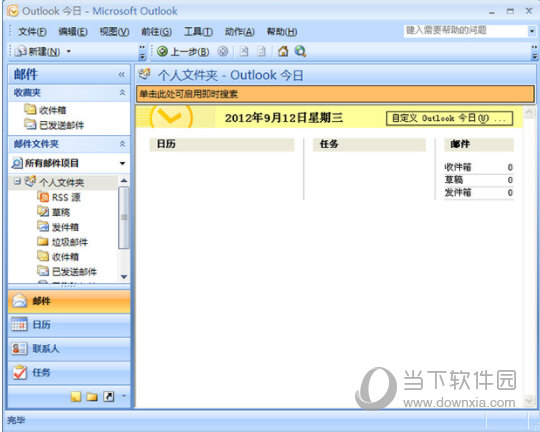Expand the 所有邮件项目 dropdown
This screenshot has width=540, height=432.
[122, 163]
